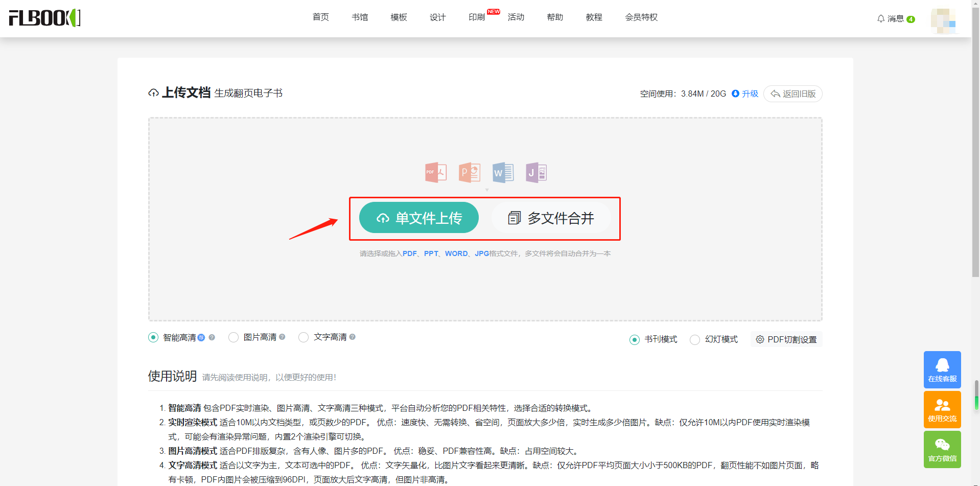Click the PDF link in upload hint
980x486 pixels.
[410, 253]
